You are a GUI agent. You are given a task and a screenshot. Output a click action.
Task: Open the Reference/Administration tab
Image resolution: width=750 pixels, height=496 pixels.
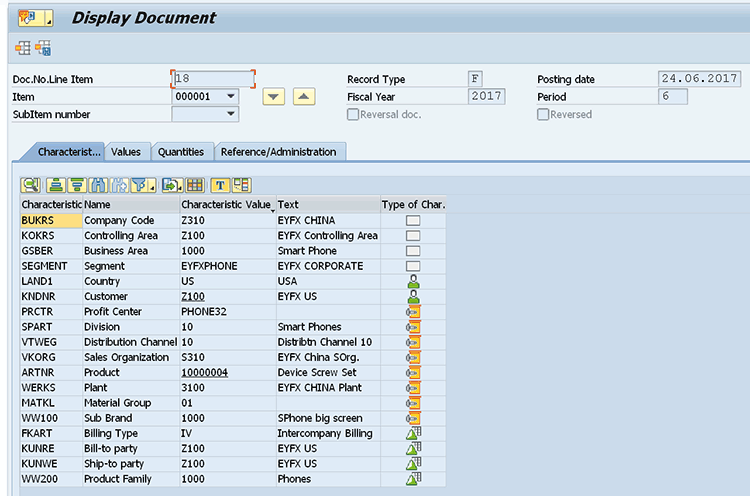278,152
